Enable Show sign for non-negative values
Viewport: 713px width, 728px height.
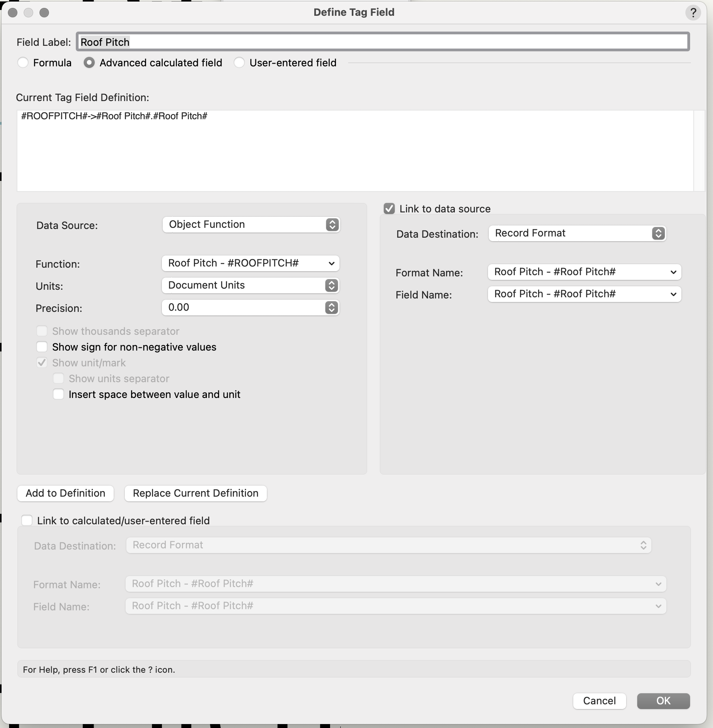click(x=42, y=347)
